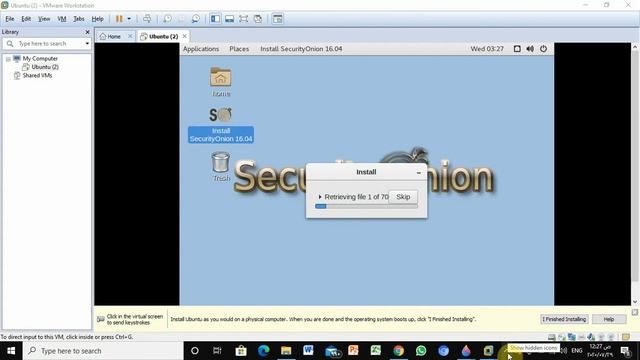The image size is (640, 360).
Task: Open the View menu
Action: pos(44,19)
